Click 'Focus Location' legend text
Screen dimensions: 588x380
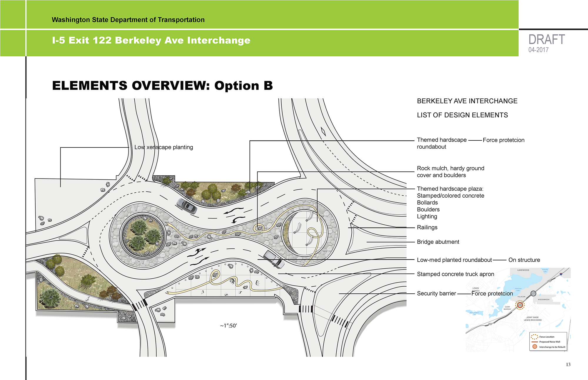(547, 337)
